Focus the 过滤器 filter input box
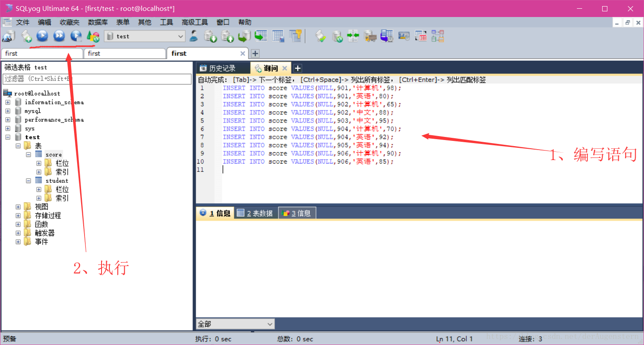Image resolution: width=644 pixels, height=345 pixels. 97,79
